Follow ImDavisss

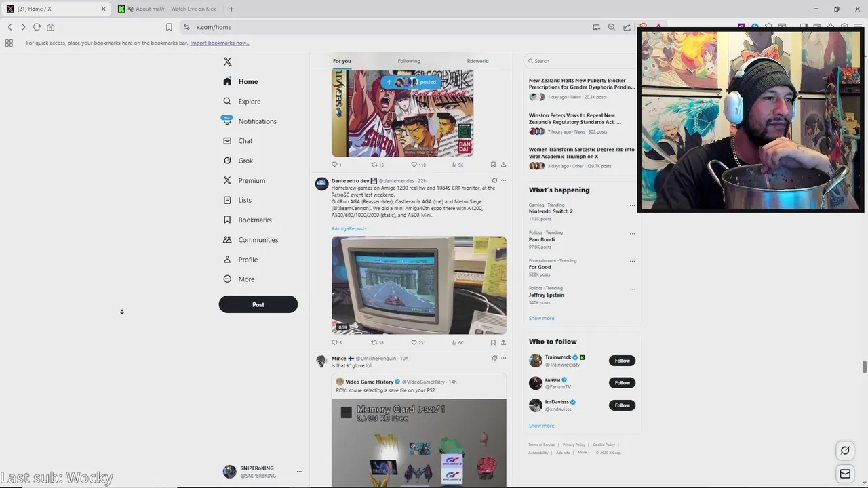click(x=622, y=405)
